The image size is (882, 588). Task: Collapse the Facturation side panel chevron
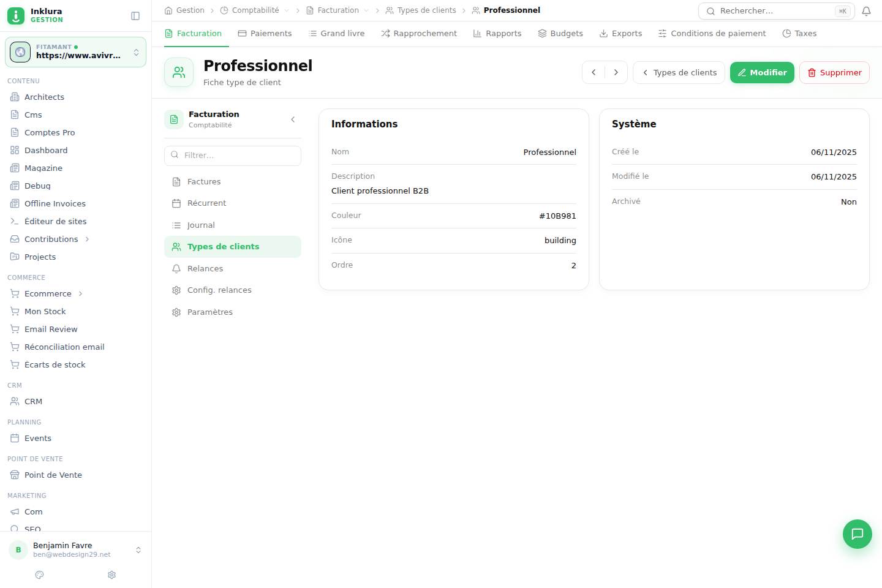(x=293, y=119)
